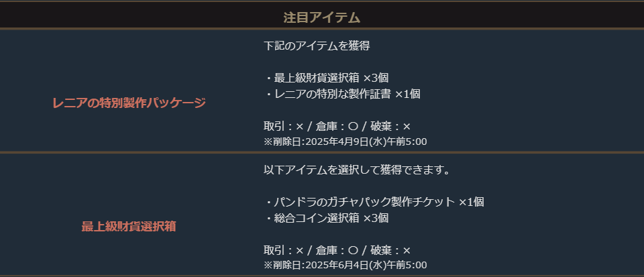Click the ×3個 quantity beside 総合コイン選択箱
This screenshot has height=277, width=644.
(376, 218)
